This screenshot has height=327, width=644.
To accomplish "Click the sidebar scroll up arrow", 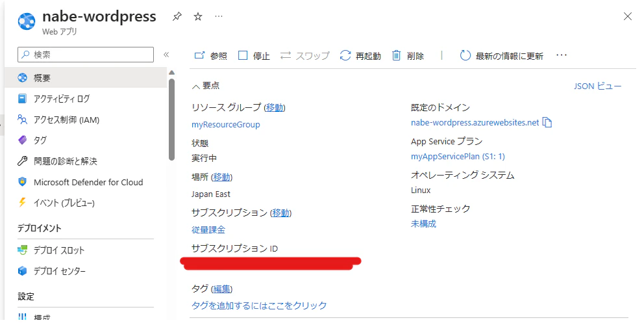I will point(171,72).
